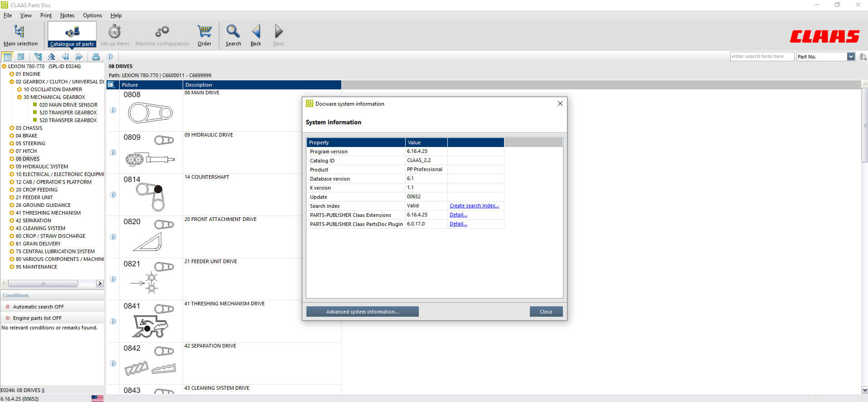Click info icon beside 0820 FRONT ATTACHMENT DRIVE

(113, 237)
